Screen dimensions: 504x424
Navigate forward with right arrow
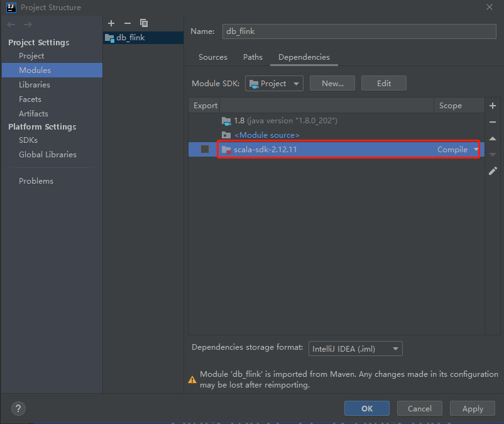(28, 25)
